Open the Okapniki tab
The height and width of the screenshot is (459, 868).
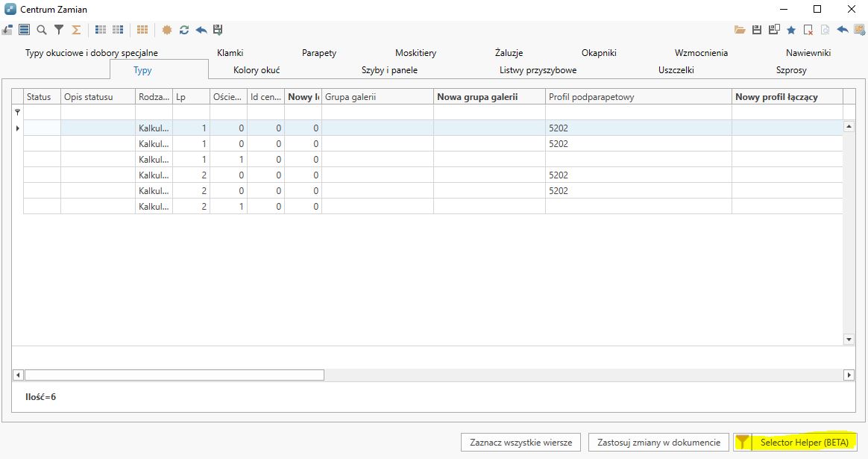click(599, 53)
